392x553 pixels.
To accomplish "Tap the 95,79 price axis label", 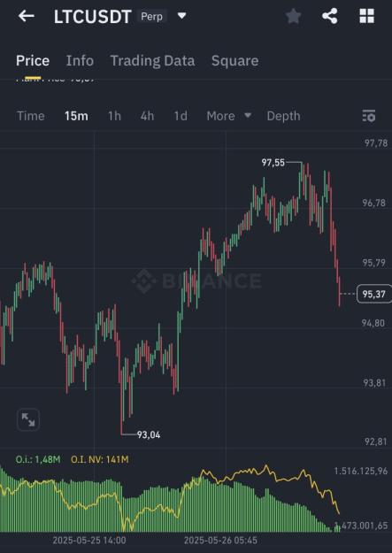I will point(374,263).
